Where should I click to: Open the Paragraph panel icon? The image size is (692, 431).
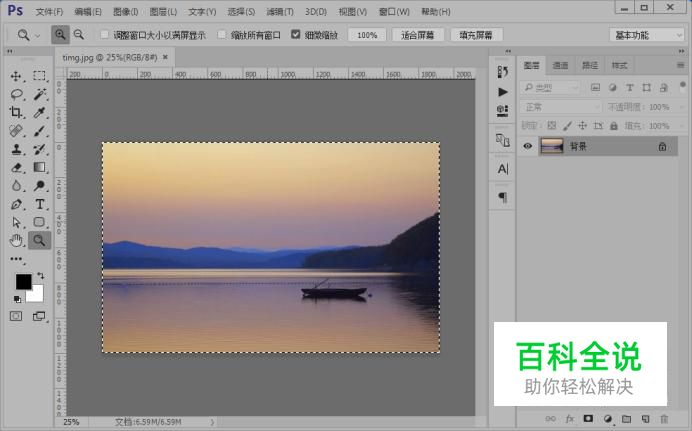pyautogui.click(x=503, y=197)
